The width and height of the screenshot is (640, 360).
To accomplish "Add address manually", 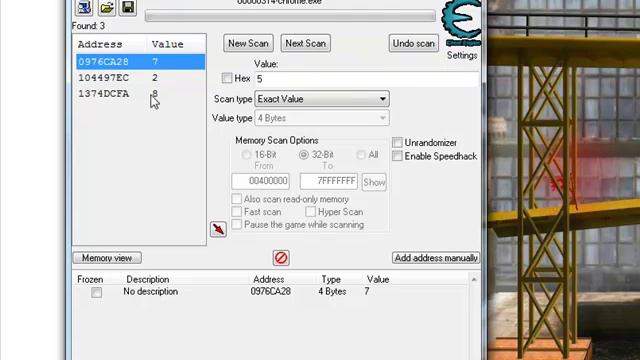I will (436, 258).
